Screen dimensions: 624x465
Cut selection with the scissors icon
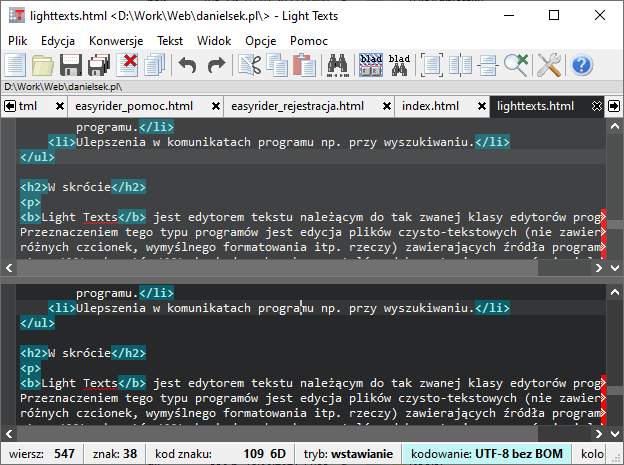tap(250, 65)
